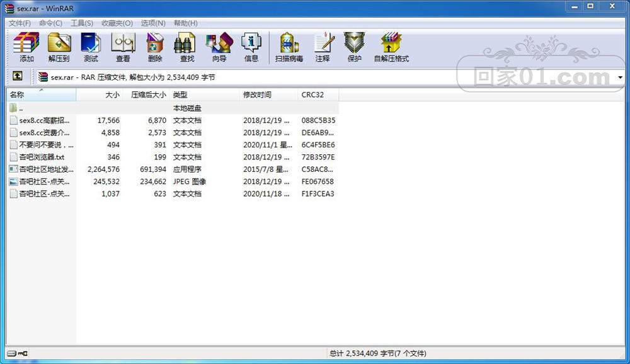Click the "2020/11/1 星..." modified date

tap(268, 145)
